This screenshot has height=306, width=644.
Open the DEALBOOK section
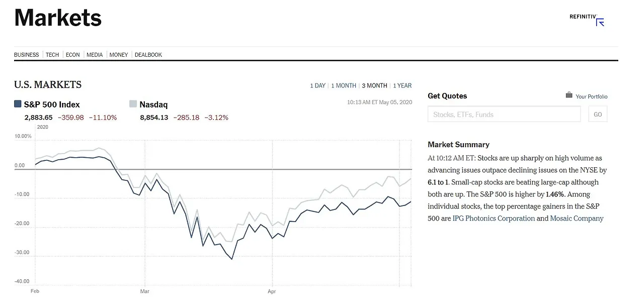(x=148, y=55)
